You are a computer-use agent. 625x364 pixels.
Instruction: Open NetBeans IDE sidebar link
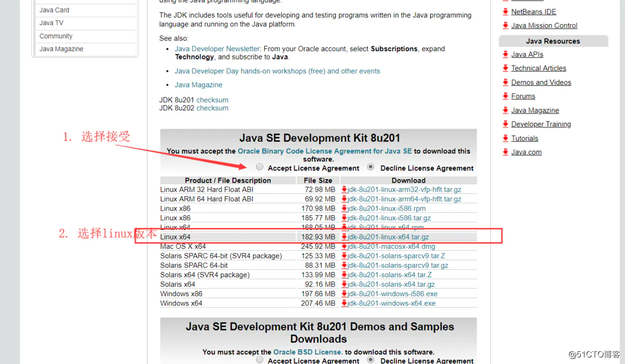point(534,11)
